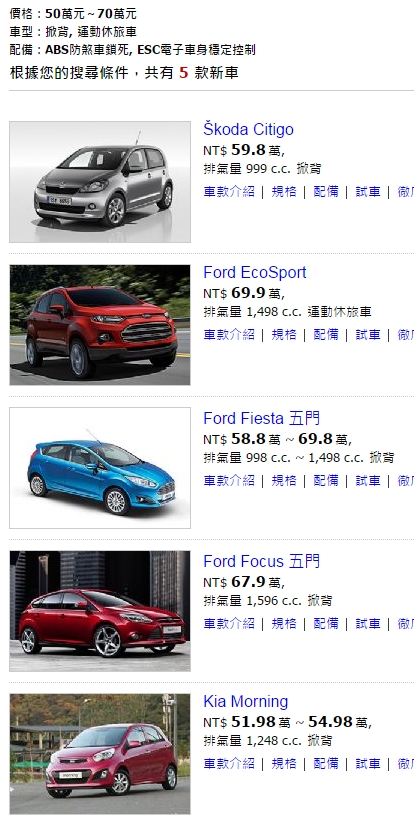Open 車款介紹 for Ford Fiesta 五門
Screen dimensions: 414x824
[229, 480]
